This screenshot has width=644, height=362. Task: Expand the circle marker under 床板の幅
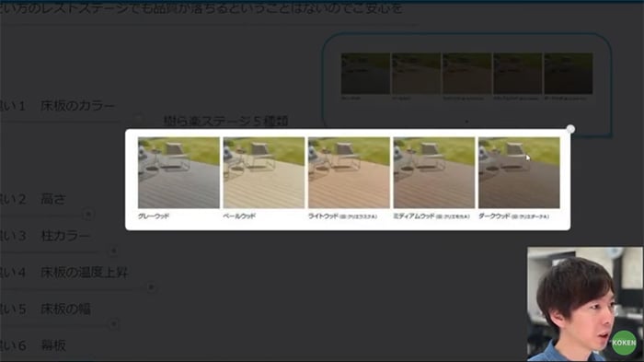(114, 324)
